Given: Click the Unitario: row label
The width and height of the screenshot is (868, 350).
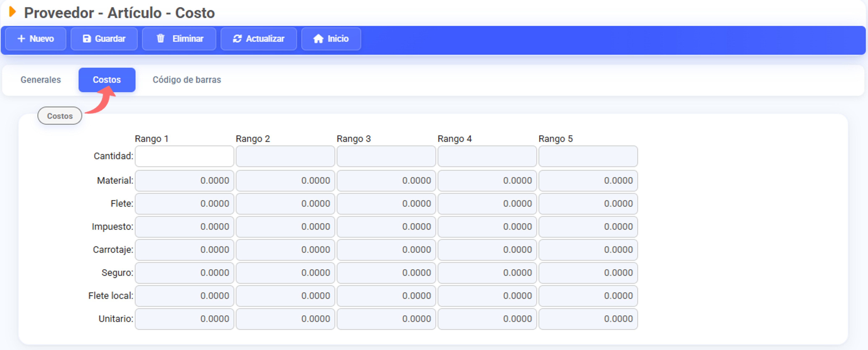Looking at the screenshot, I should coord(116,319).
